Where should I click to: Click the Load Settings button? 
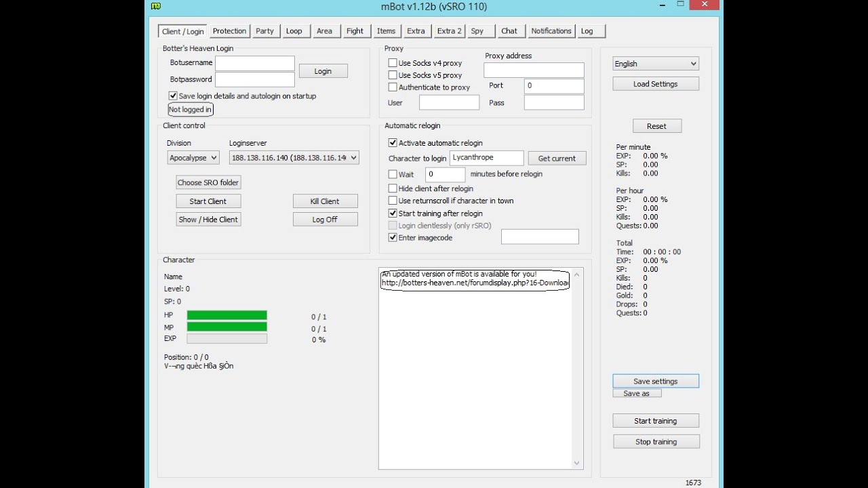[656, 84]
